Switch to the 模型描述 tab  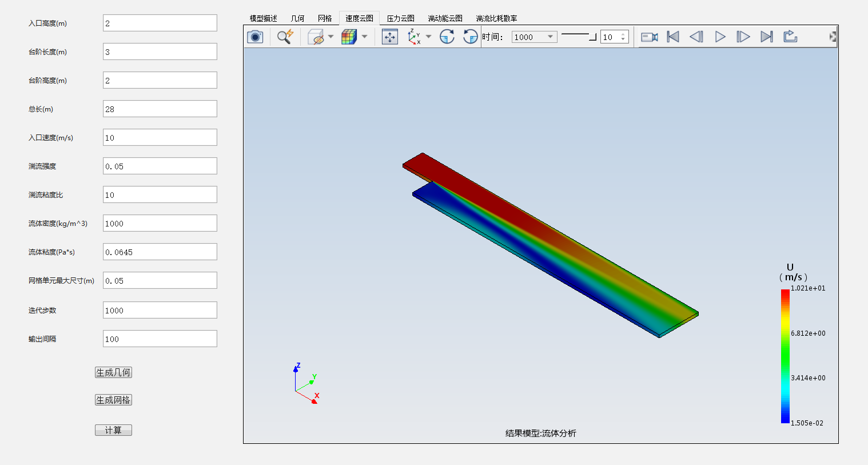(x=264, y=18)
